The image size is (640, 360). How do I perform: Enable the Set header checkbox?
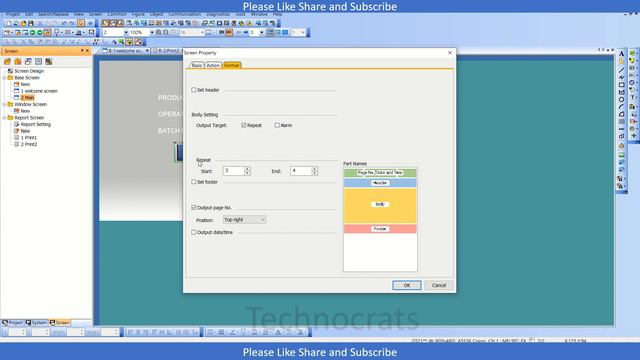194,90
